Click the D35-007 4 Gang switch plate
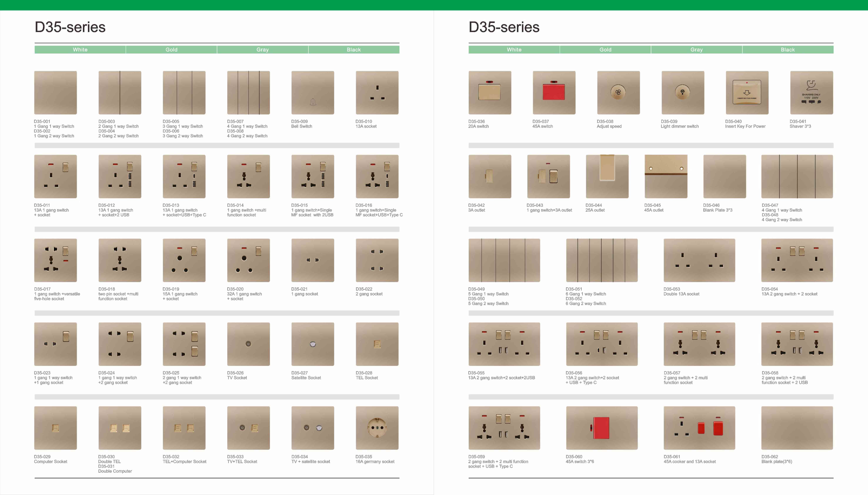Viewport: 868px width, 495px height. (x=248, y=92)
